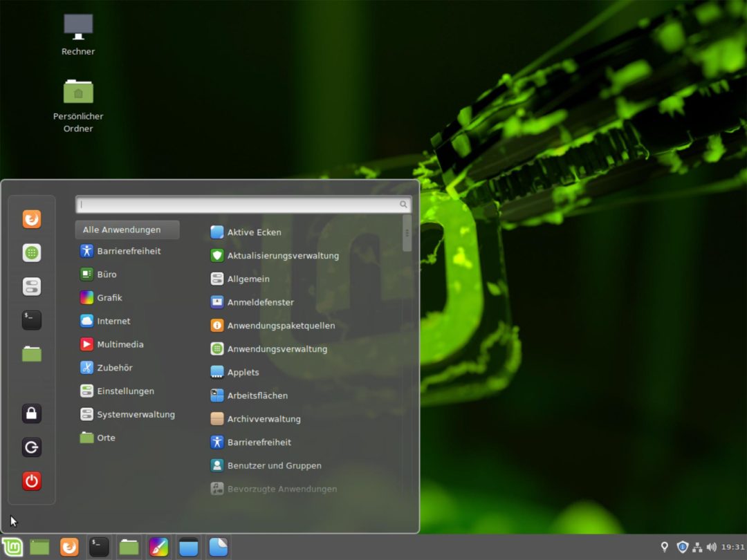The image size is (747, 560).
Task: Launch the Terminal from the menu sidebar
Action: (31, 320)
